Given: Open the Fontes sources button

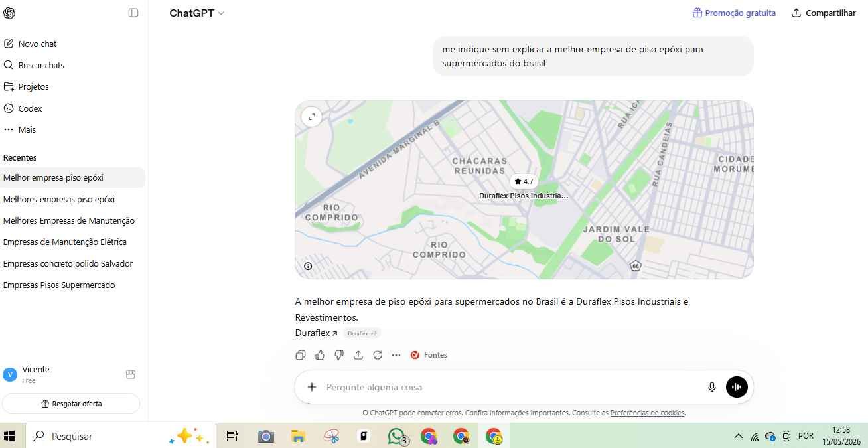Looking at the screenshot, I should click(429, 355).
